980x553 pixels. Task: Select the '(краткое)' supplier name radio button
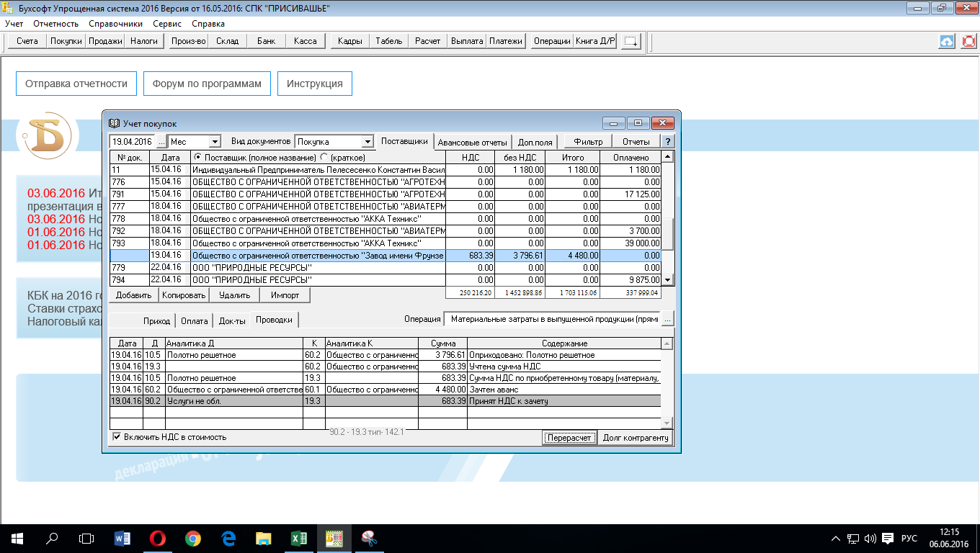tap(324, 157)
